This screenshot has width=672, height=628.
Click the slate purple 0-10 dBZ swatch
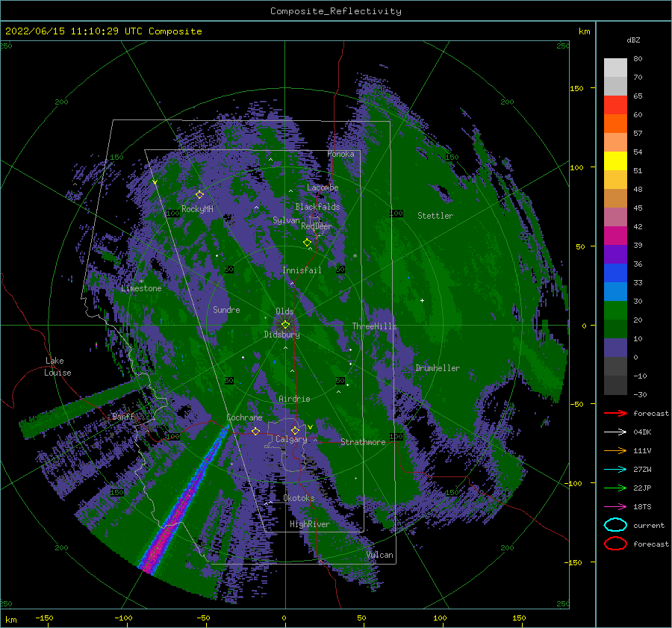click(x=615, y=348)
